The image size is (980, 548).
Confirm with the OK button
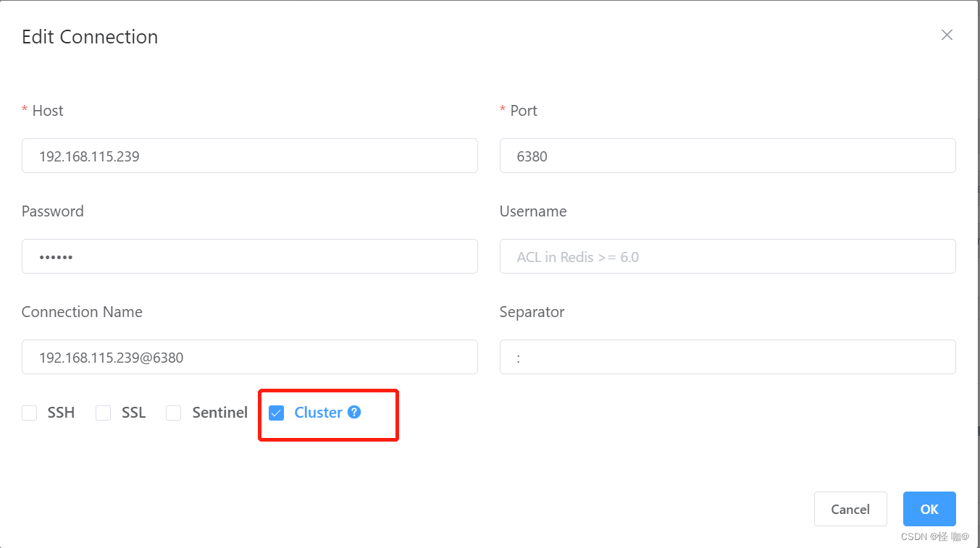pyautogui.click(x=929, y=509)
